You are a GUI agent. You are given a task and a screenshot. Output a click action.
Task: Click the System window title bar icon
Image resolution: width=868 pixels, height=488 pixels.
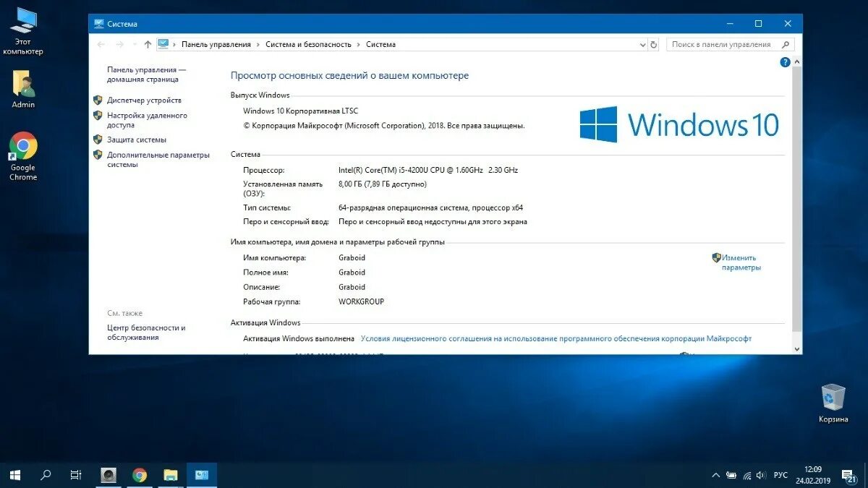[99, 24]
